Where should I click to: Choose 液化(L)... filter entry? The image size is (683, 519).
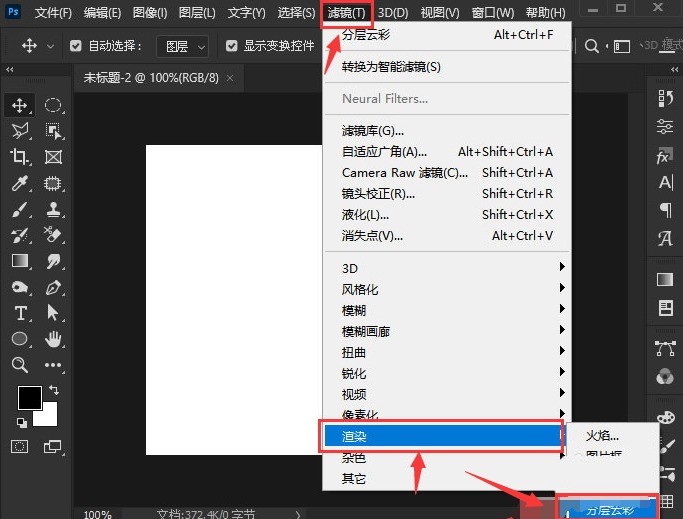[447, 214]
